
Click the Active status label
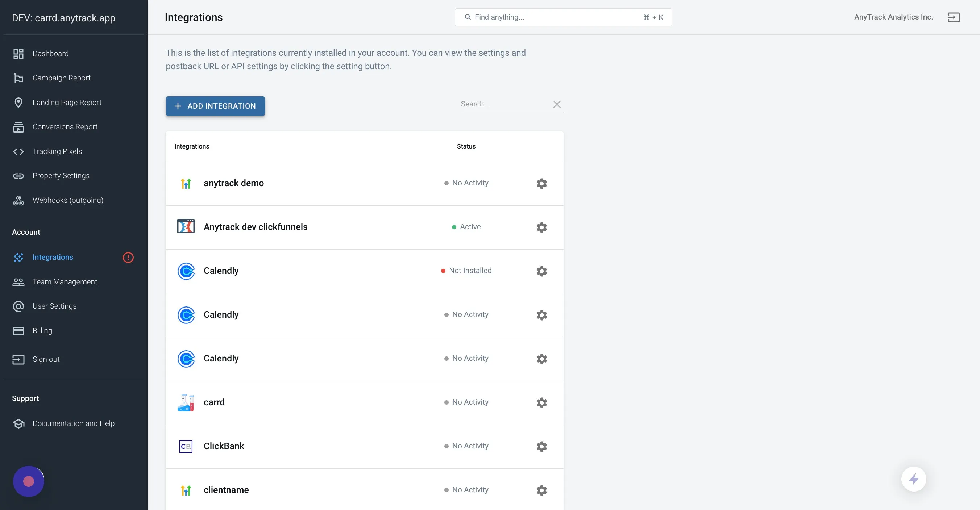coord(470,227)
